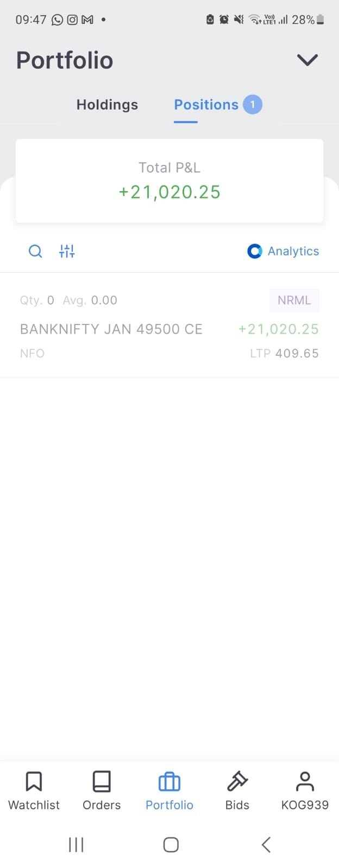Tap Android home button
The image size is (339, 868).
point(171,845)
